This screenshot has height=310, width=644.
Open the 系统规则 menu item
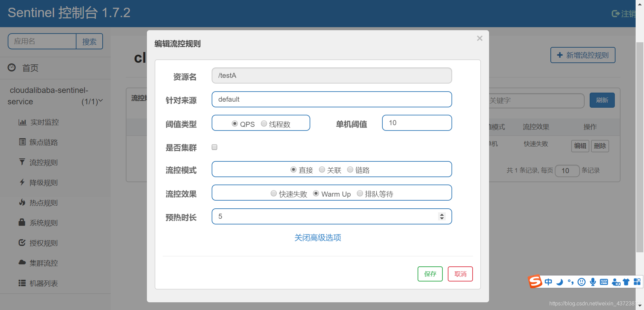(44, 223)
